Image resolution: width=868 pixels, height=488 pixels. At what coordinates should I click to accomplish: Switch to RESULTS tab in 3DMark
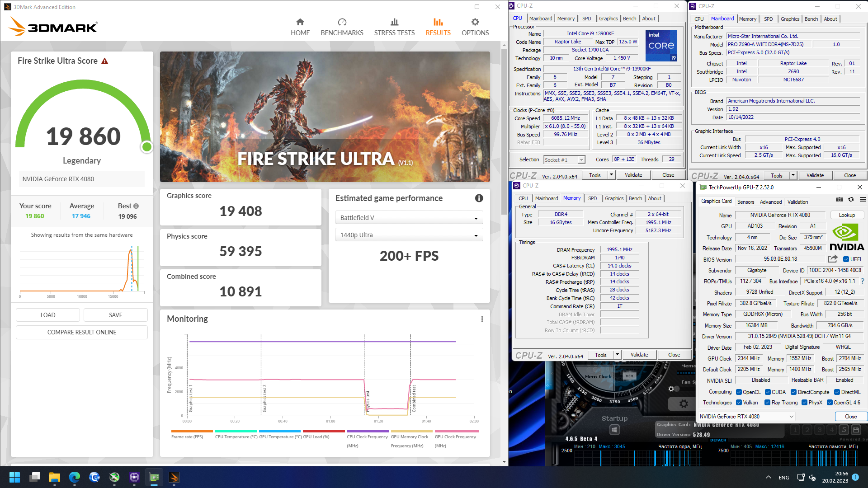pyautogui.click(x=438, y=27)
